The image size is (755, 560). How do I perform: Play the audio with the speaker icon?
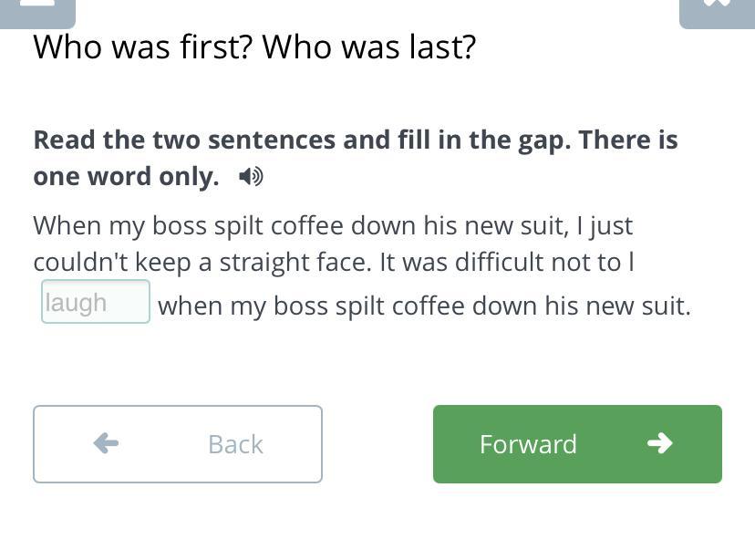[251, 176]
